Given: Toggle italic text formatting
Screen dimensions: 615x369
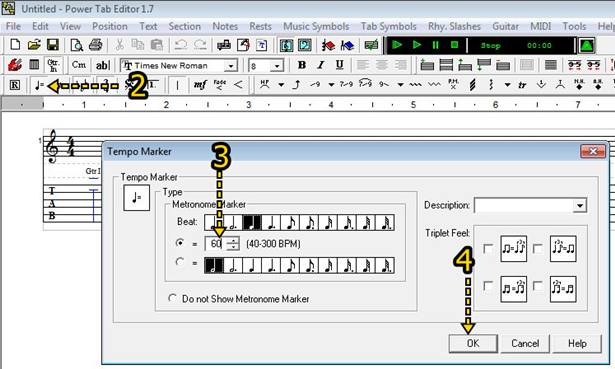Looking at the screenshot, I should click(321, 65).
